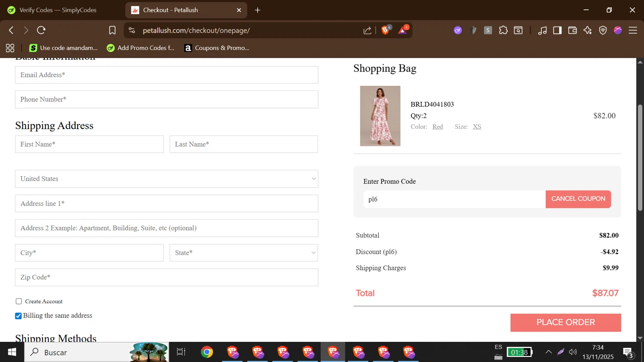Bookmark this page using the bookmark icon
Viewport: 644px width, 362px height.
pyautogui.click(x=112, y=30)
